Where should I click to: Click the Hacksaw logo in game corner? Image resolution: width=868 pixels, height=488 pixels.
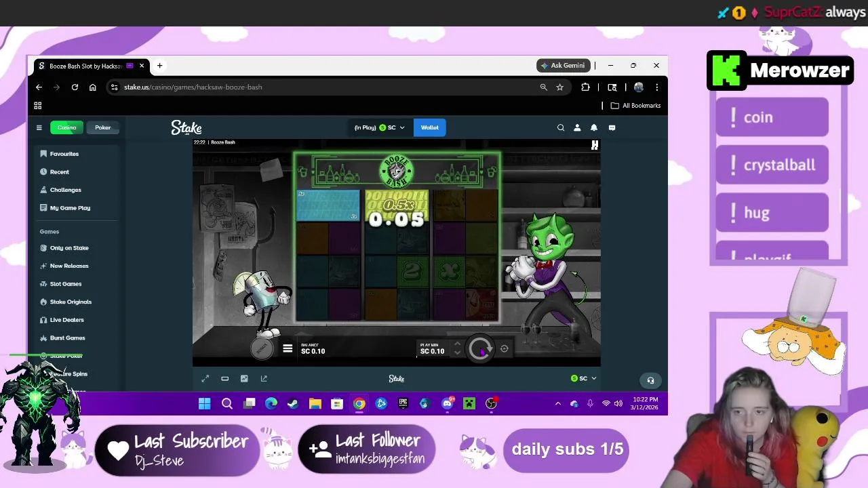(595, 145)
